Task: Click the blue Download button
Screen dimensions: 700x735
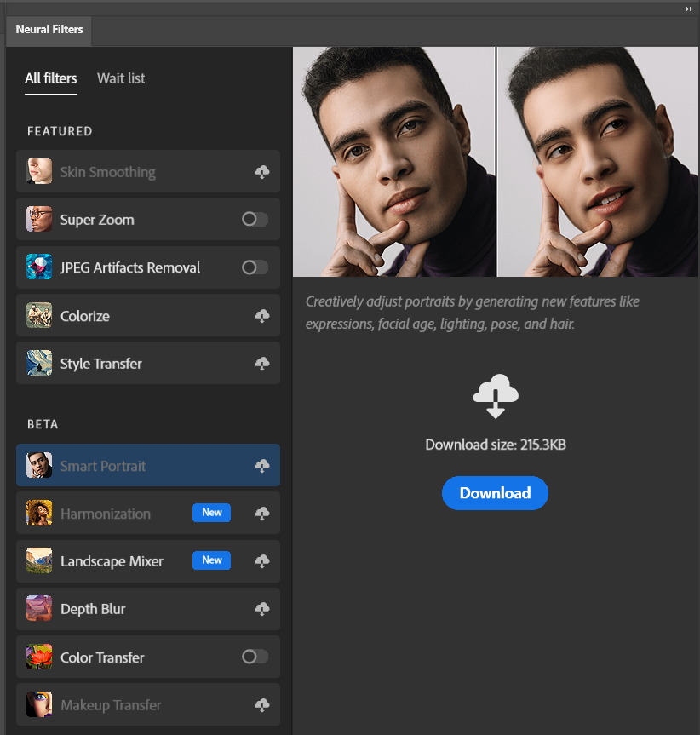Action: tap(496, 493)
